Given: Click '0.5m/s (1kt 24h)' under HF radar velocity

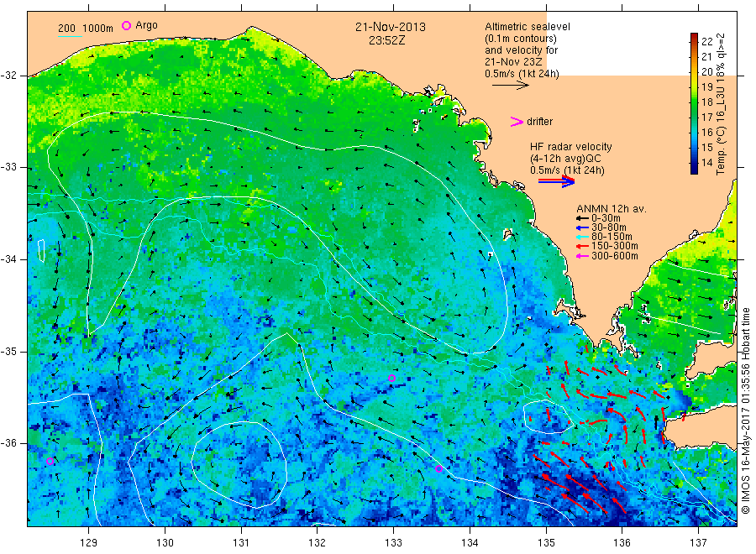Looking at the screenshot, I should (568, 170).
